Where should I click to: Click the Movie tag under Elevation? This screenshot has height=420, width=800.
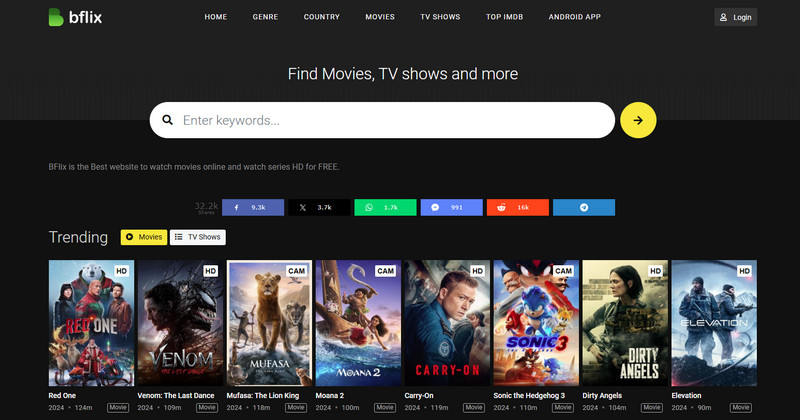coord(741,408)
